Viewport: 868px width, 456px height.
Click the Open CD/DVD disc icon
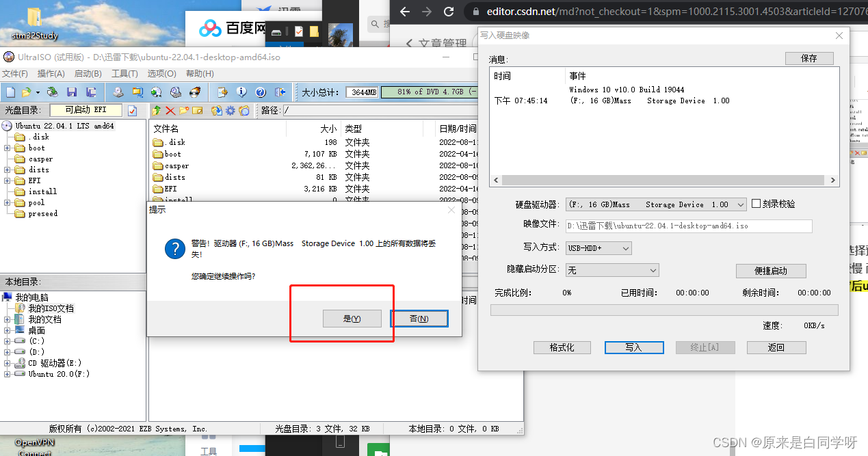tap(52, 92)
